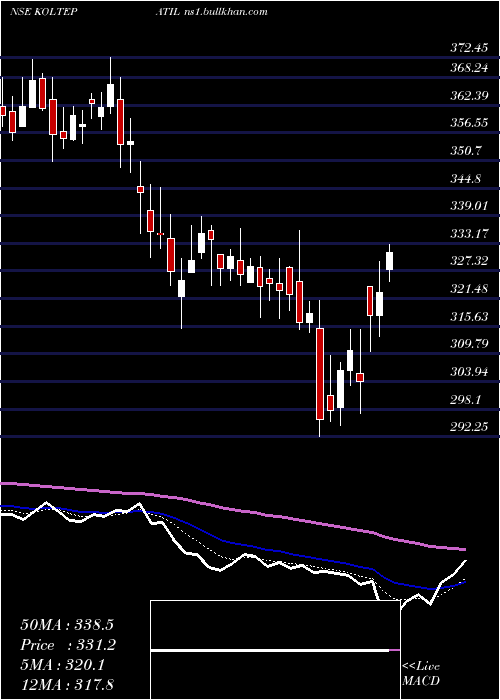This screenshot has width=500, height=700.
Task: Click the 315.63 price axis label
Action: (469, 317)
